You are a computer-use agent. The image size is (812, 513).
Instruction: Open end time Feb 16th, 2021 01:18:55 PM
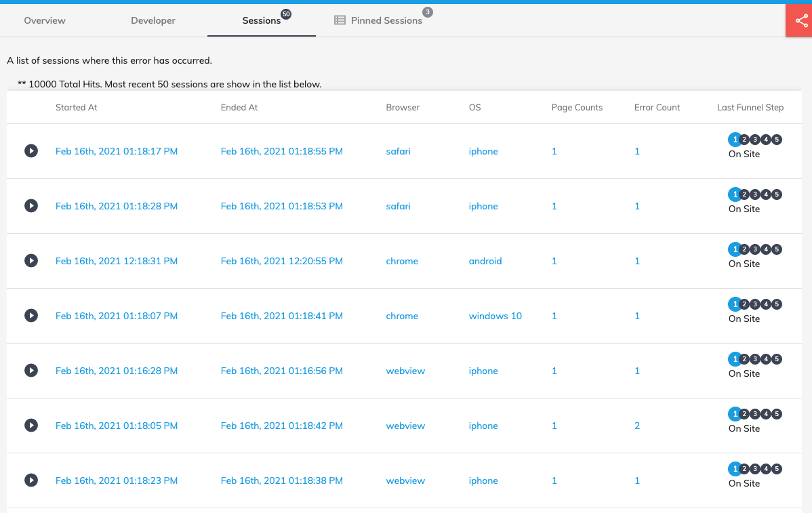coord(282,151)
